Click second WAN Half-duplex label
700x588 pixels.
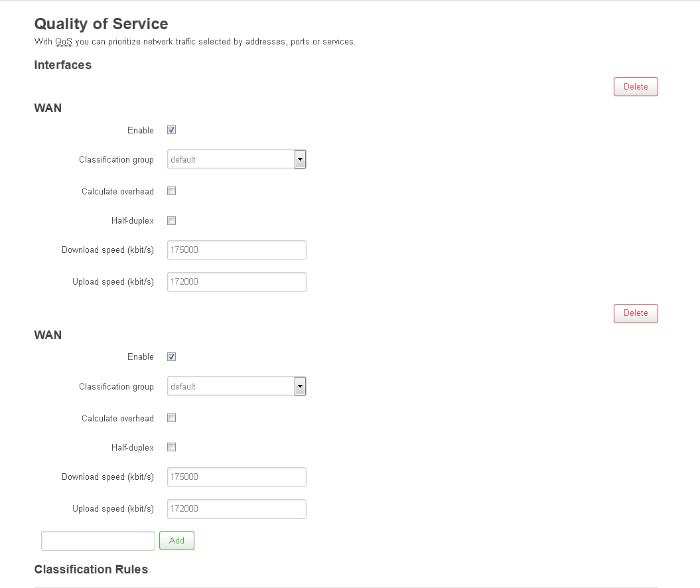point(133,447)
